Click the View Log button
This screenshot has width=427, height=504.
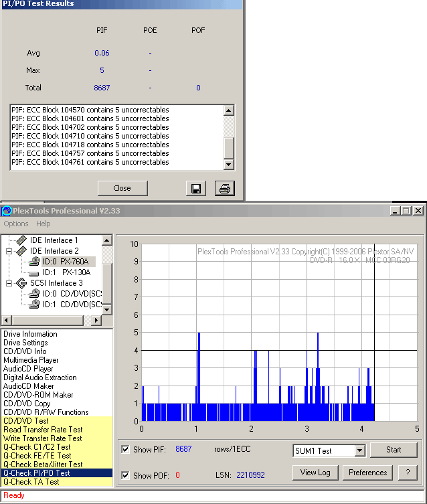315,473
